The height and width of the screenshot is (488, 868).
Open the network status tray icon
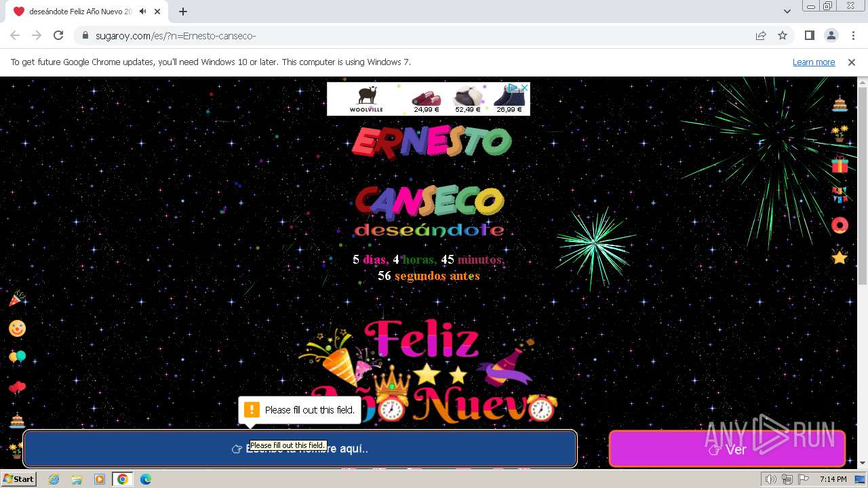click(x=787, y=479)
